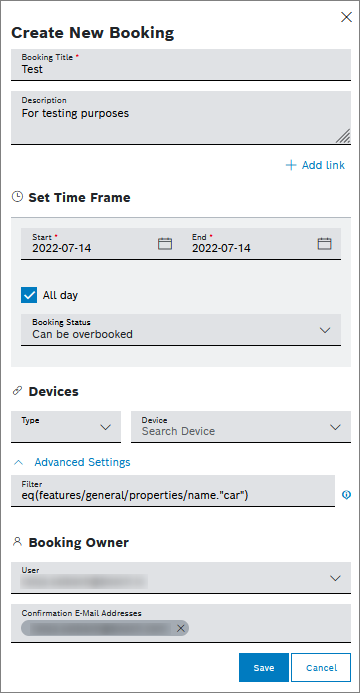The image size is (360, 693).
Task: Click the clock icon by Set Time Frame
Action: coord(17,197)
